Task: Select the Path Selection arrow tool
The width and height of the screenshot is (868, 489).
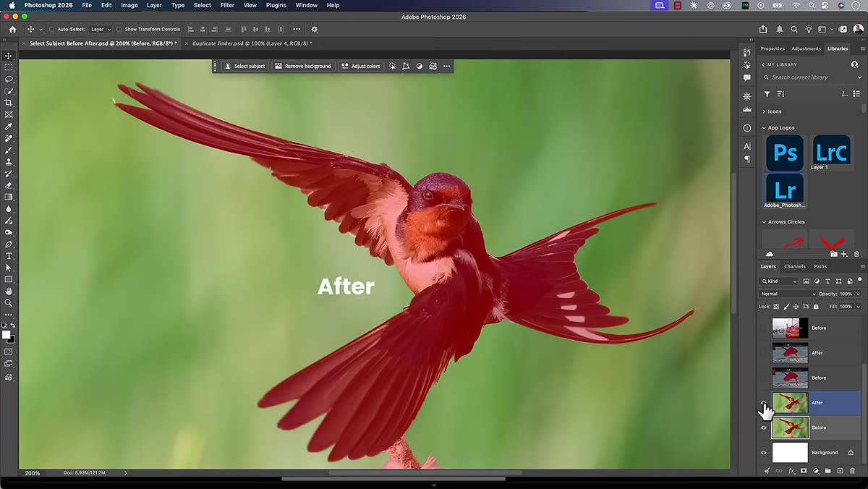Action: [9, 268]
